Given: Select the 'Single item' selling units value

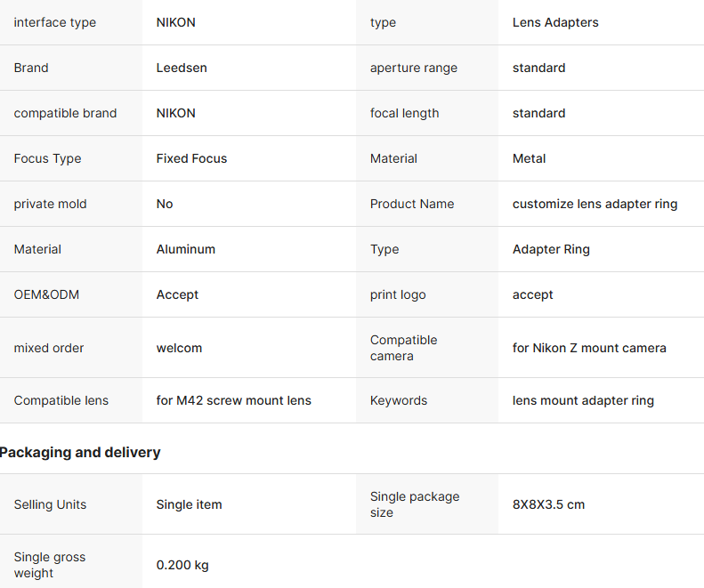Looking at the screenshot, I should click(x=189, y=504).
